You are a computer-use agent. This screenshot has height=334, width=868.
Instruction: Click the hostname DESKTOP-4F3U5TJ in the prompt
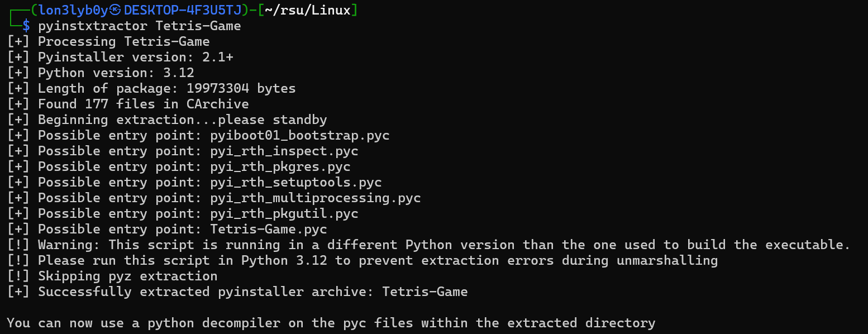[182, 10]
